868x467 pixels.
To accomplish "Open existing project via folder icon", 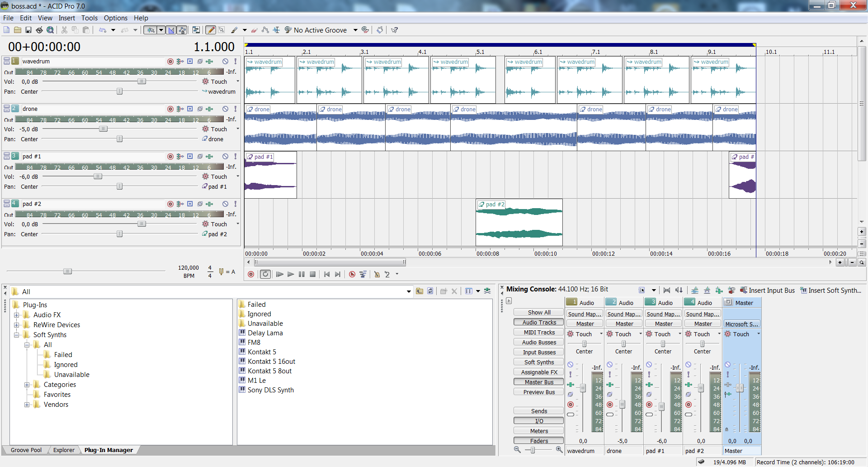I will tap(17, 30).
